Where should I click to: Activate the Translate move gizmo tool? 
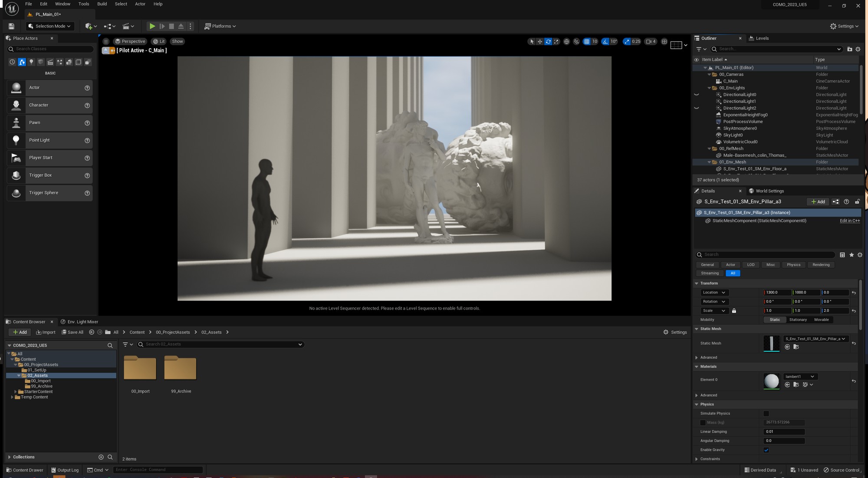tap(540, 42)
